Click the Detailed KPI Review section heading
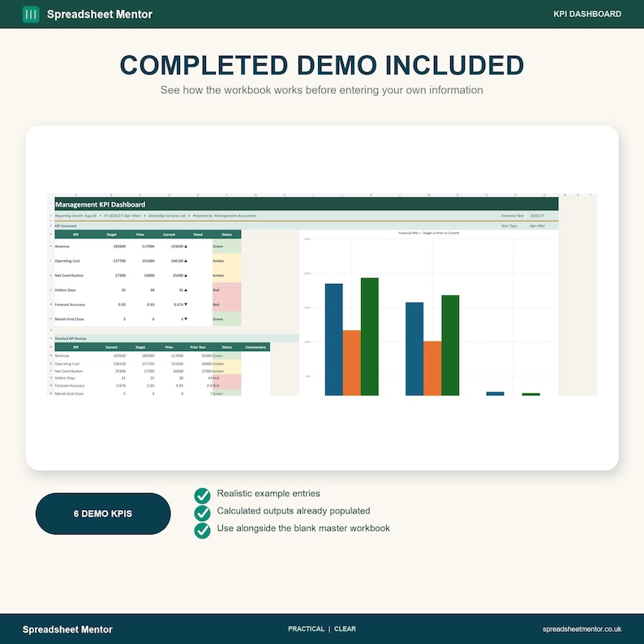 71,339
